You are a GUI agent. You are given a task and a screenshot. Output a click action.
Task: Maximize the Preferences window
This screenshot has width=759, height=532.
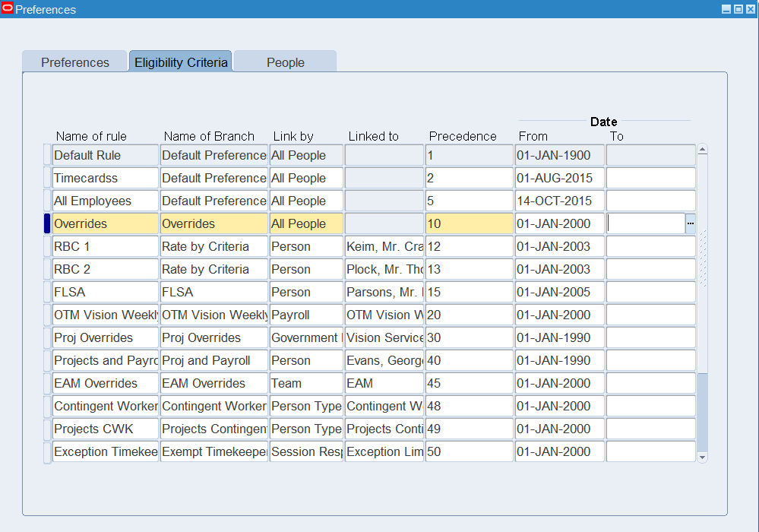738,9
